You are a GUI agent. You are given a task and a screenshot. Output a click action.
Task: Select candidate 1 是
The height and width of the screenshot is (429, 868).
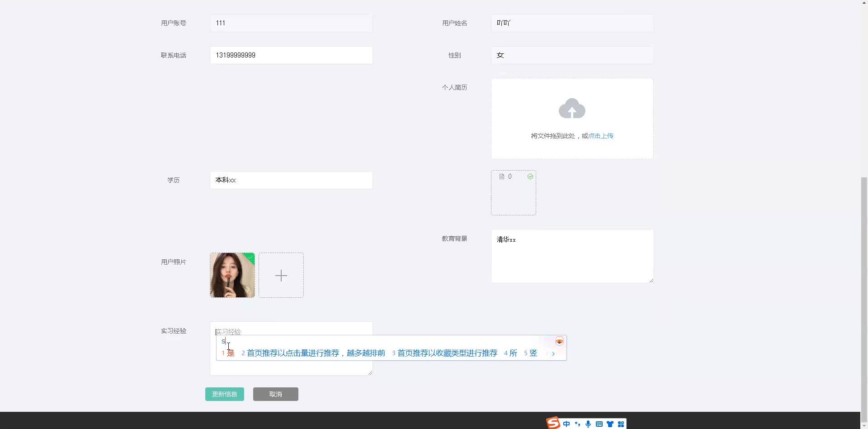(229, 353)
